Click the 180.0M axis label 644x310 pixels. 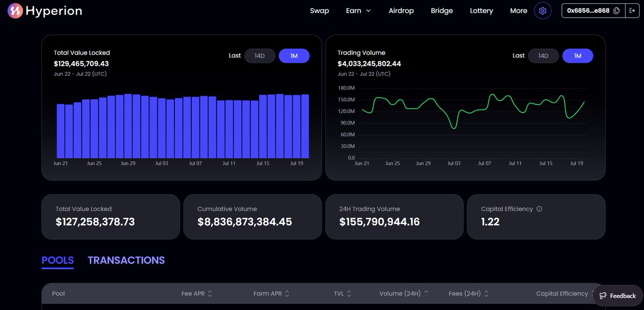(346, 88)
